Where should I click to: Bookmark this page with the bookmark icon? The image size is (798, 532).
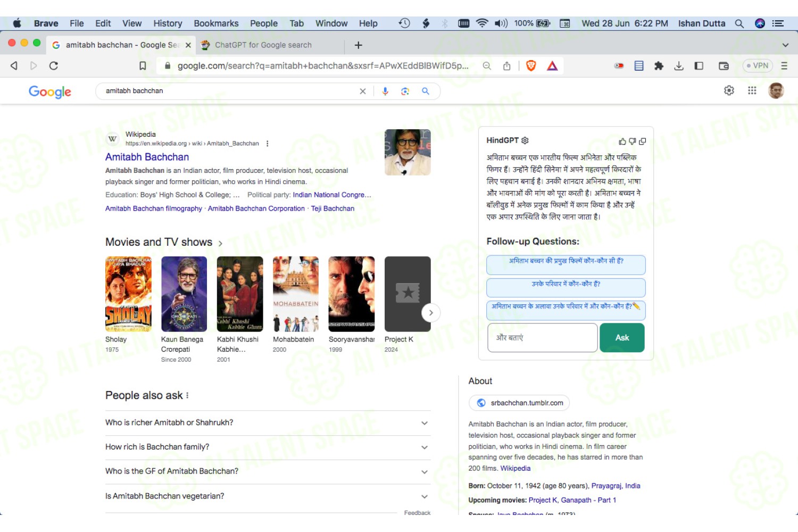pos(143,66)
